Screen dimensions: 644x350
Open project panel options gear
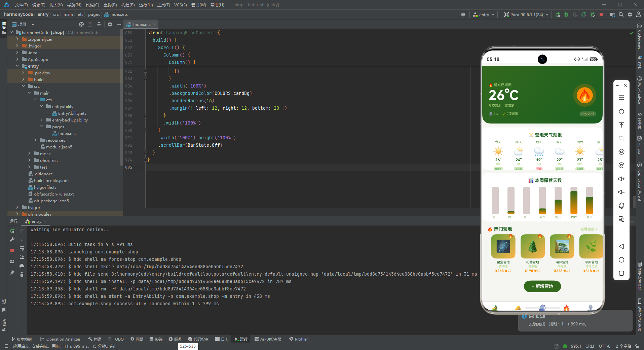click(110, 24)
